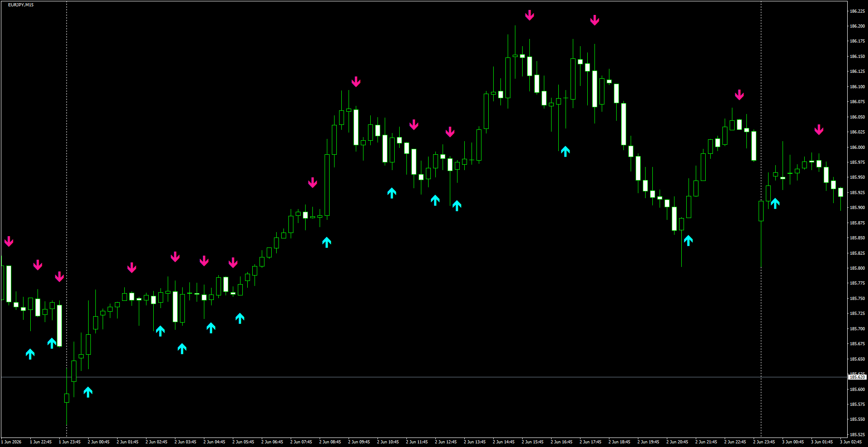Select the 185.650 price label
The width and height of the screenshot is (868, 447).
pos(857,359)
